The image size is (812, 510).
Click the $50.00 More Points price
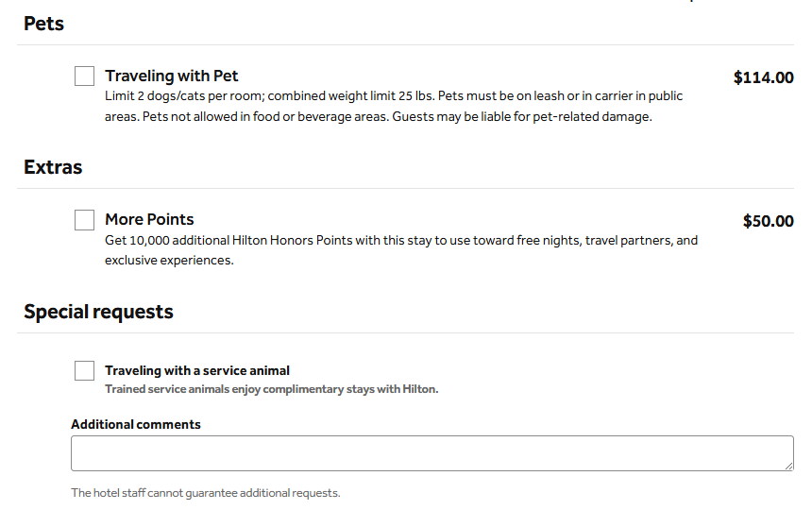click(x=768, y=221)
